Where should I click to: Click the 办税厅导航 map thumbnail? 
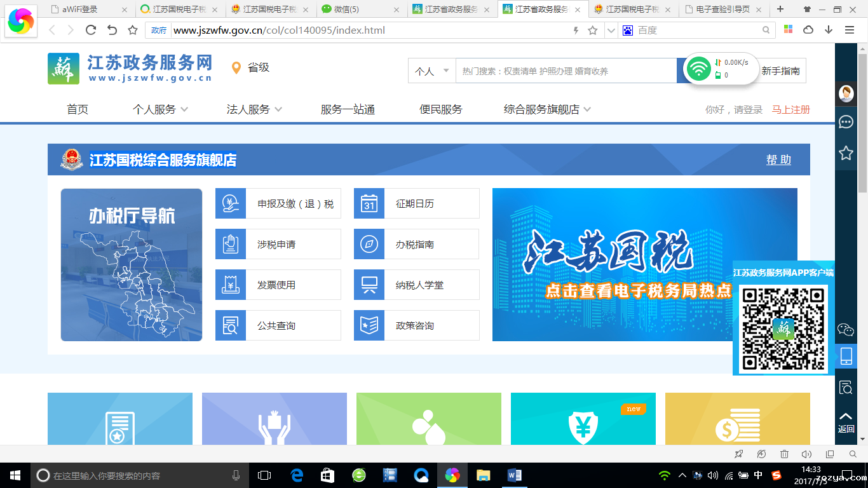132,265
